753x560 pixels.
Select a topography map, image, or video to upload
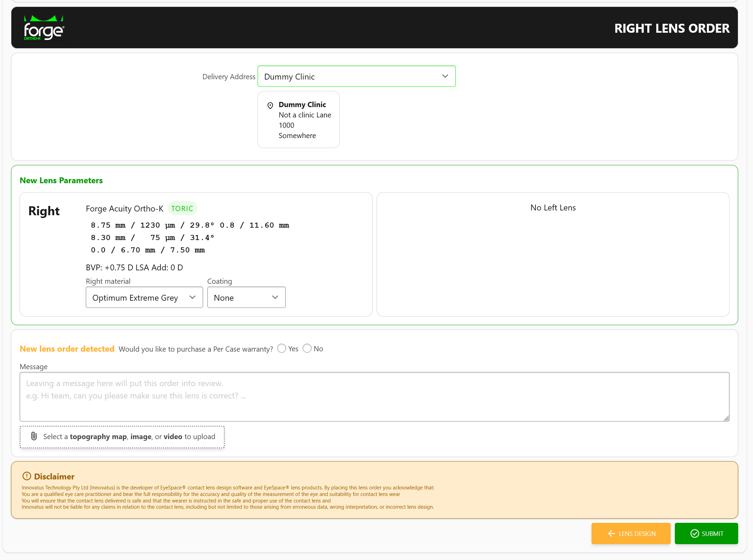[122, 437]
